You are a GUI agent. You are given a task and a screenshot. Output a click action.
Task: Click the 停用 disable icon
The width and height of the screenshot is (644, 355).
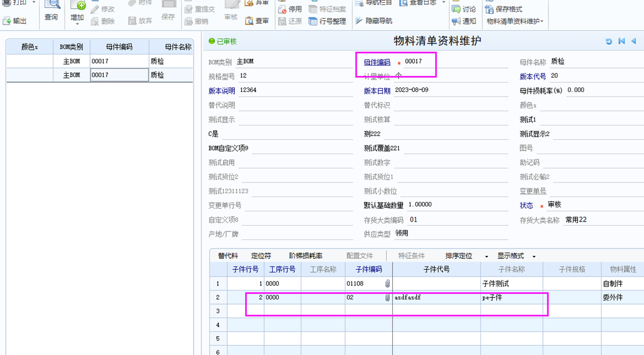[x=282, y=9]
